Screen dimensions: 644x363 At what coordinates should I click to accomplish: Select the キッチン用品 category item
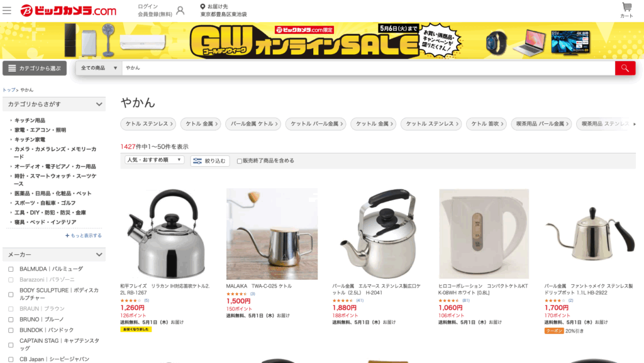pos(30,120)
